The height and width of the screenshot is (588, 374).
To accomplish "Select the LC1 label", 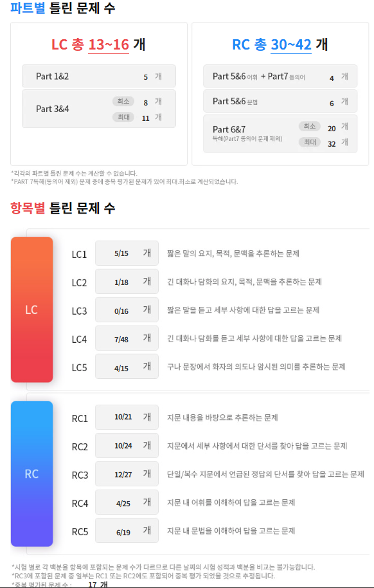I will click(x=79, y=254).
